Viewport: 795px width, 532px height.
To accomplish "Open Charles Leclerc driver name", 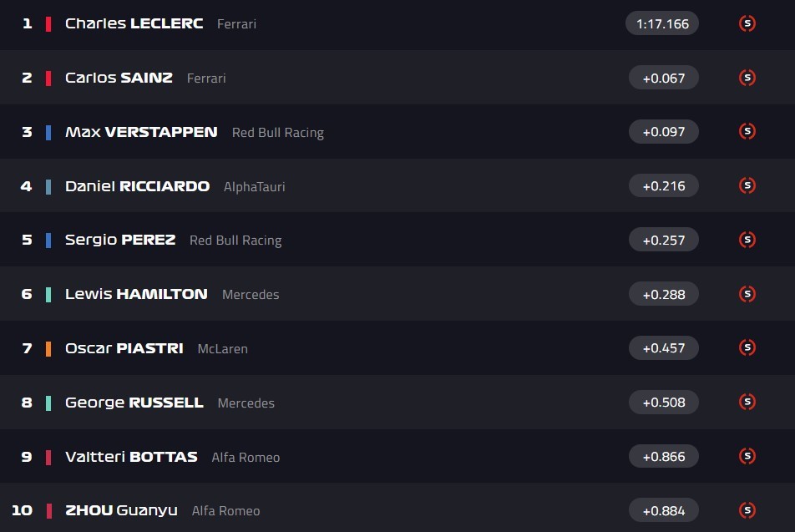I will coord(134,23).
